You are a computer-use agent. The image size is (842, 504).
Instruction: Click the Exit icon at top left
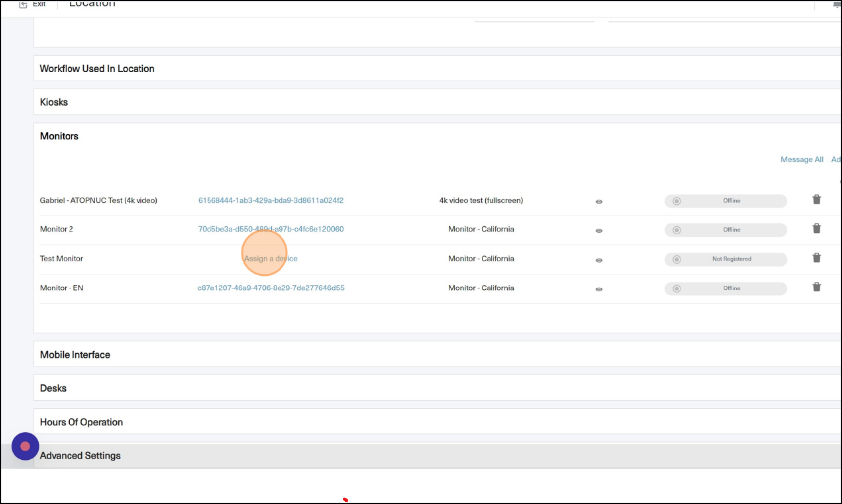[x=23, y=4]
